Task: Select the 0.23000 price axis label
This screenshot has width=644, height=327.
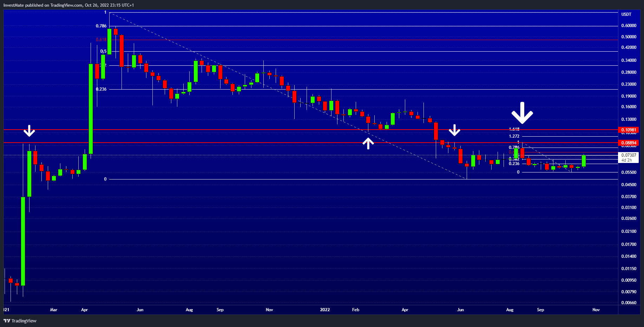Action: click(629, 84)
